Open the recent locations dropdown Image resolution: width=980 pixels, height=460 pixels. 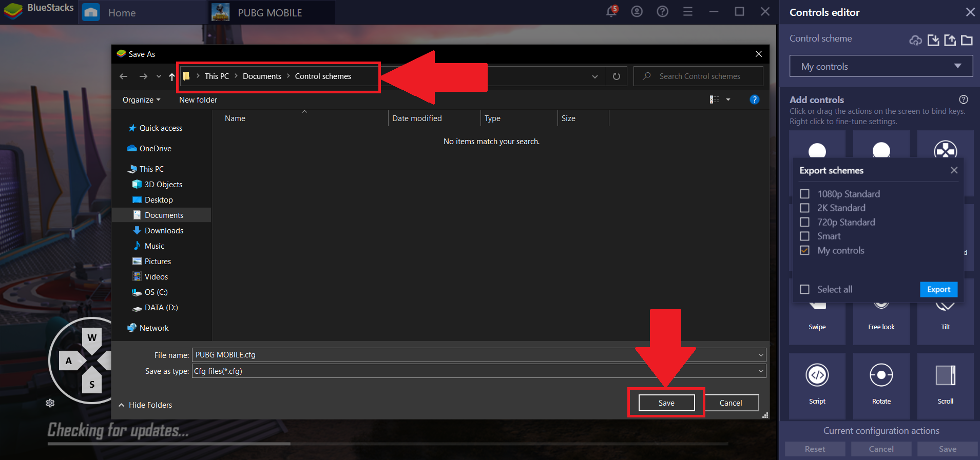[159, 76]
